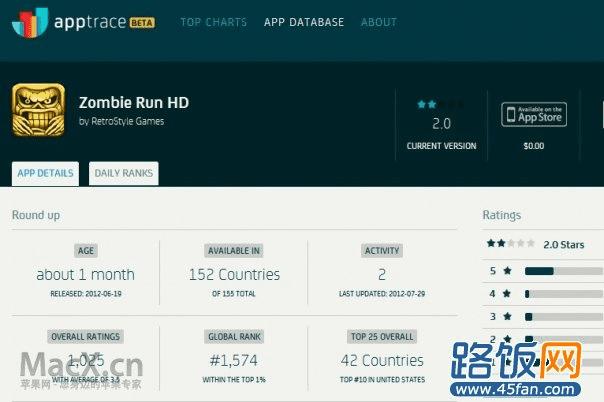Click the Round up heading
Viewport: 604px width, 402px height.
(36, 215)
